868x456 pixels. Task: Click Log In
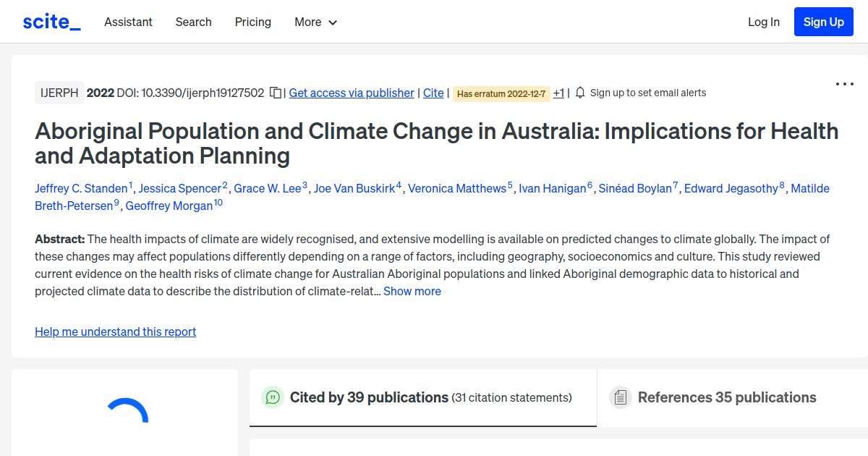pos(764,22)
